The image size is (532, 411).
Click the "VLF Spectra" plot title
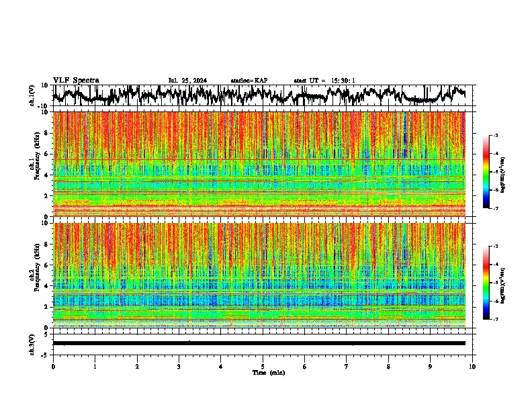pyautogui.click(x=76, y=80)
